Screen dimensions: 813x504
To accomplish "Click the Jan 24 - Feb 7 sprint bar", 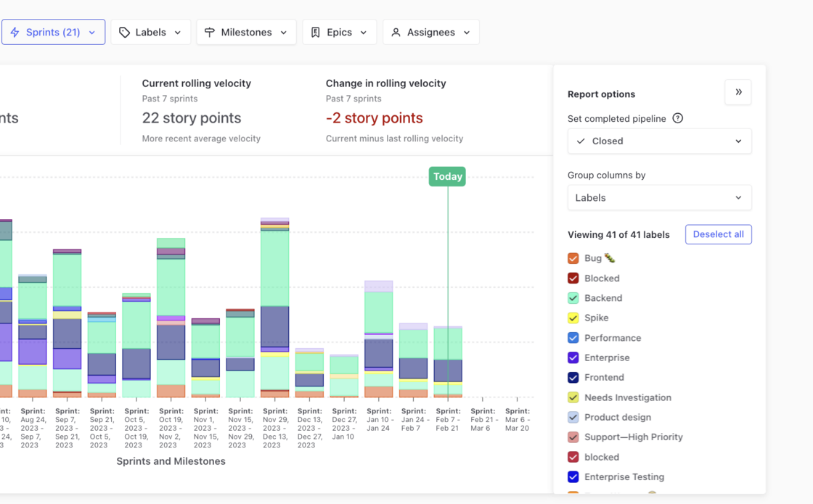I will point(413,360).
